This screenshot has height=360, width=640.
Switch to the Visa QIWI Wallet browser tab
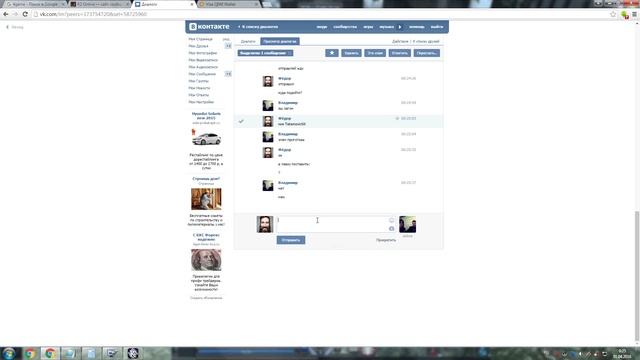point(228,4)
